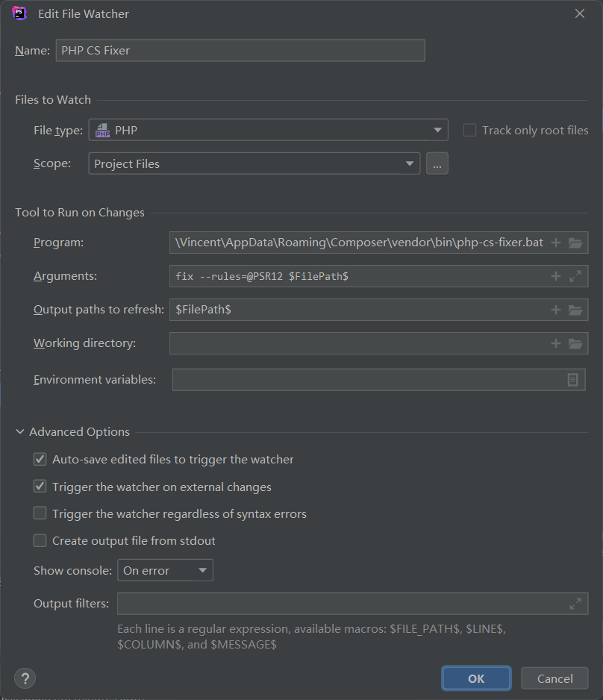Click the browse folder icon for Program
Screen dimensions: 603x700
[575, 243]
